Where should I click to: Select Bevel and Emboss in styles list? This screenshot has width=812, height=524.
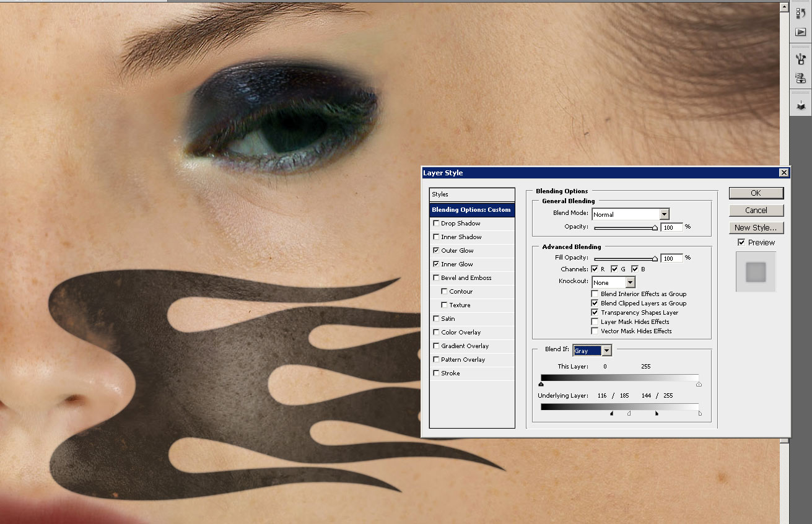coord(466,278)
